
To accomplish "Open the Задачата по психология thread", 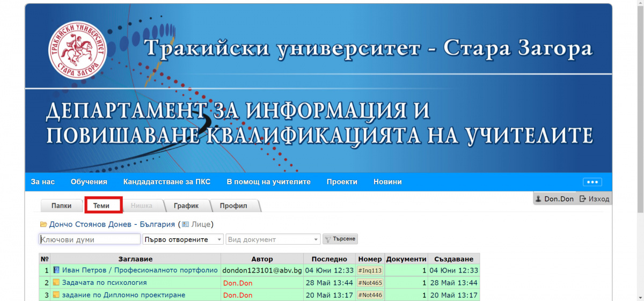I will [104, 283].
